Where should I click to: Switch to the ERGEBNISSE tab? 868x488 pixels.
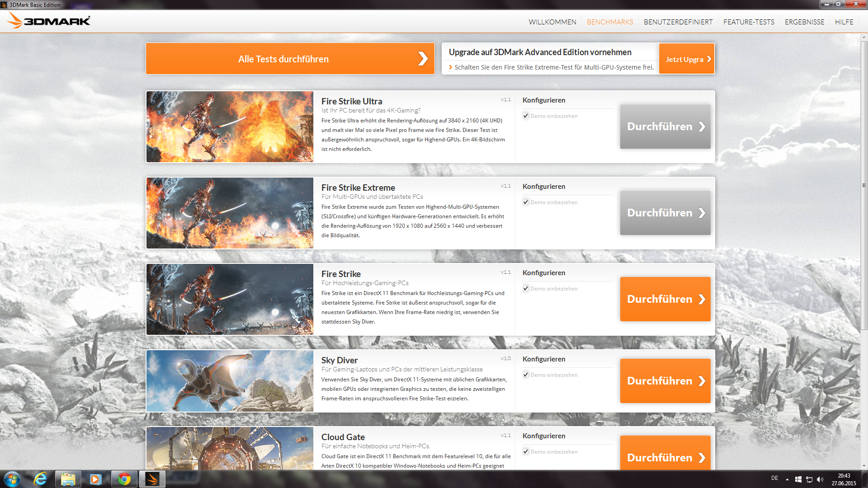pyautogui.click(x=804, y=22)
